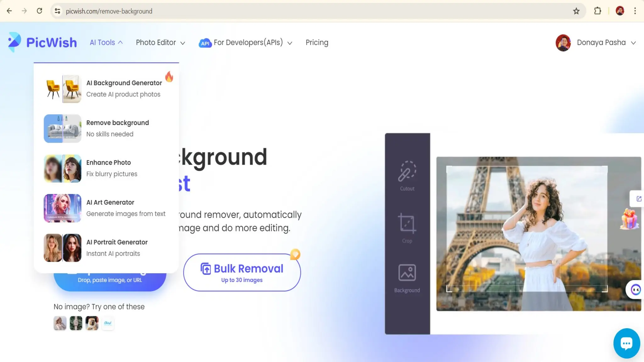Expand the Photo Editor menu
The height and width of the screenshot is (362, 644).
[160, 42]
